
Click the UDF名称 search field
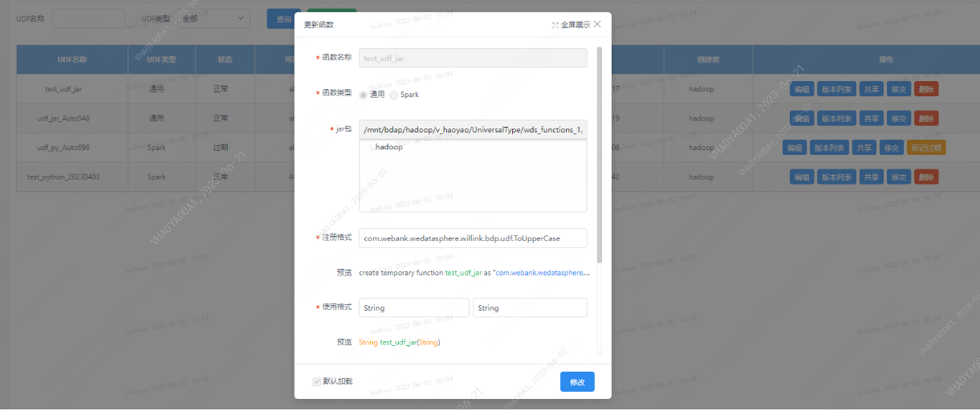(x=88, y=18)
